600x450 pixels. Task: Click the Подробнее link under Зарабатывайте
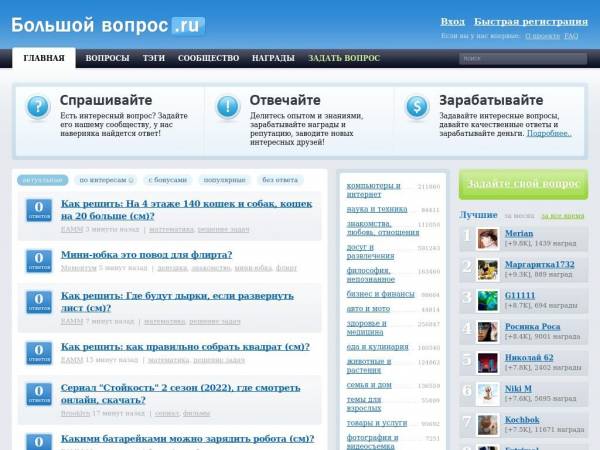tap(549, 133)
